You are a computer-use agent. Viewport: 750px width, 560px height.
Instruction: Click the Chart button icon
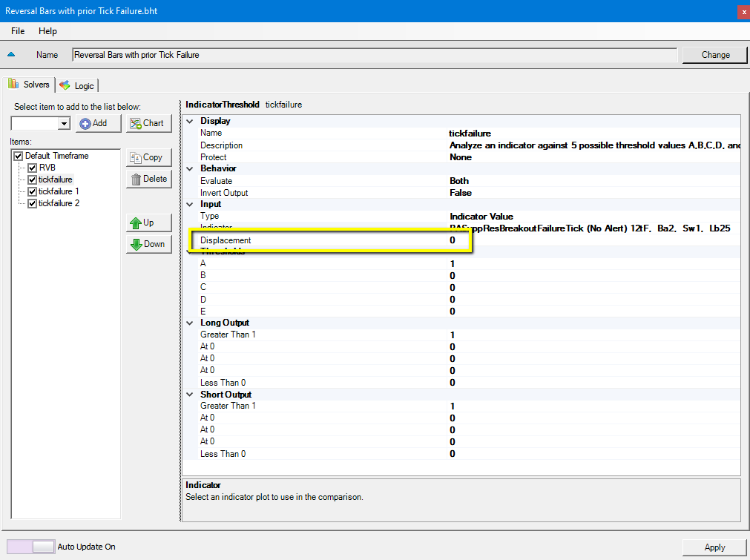(135, 123)
